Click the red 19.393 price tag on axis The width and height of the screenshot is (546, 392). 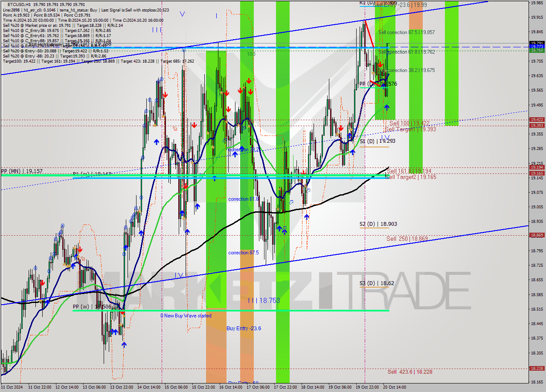click(x=537, y=125)
